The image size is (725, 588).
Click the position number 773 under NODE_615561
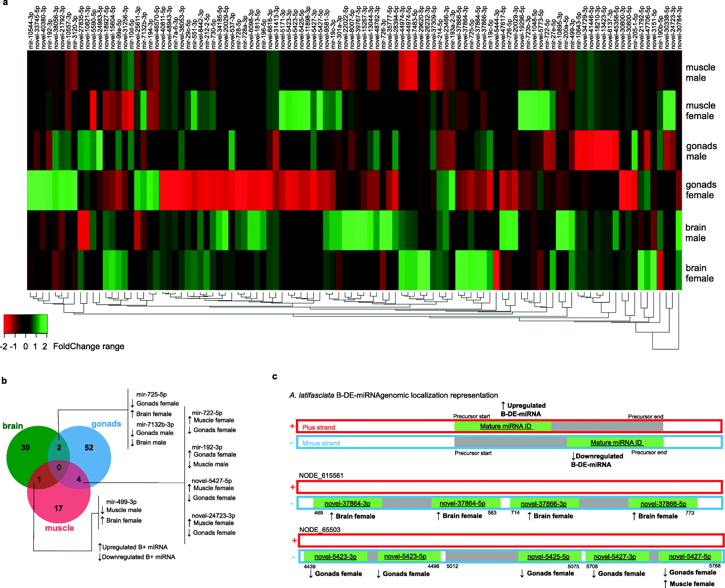pos(690,513)
